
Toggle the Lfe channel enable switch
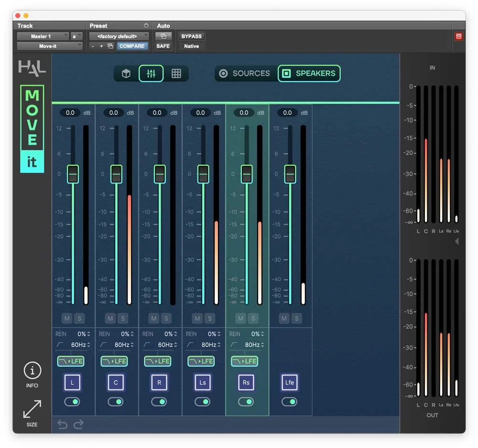pyautogui.click(x=290, y=402)
